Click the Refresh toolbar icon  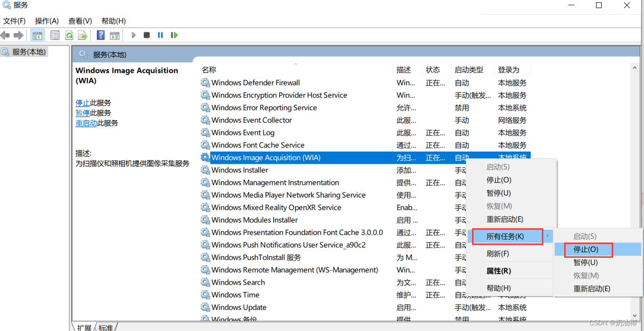point(69,35)
